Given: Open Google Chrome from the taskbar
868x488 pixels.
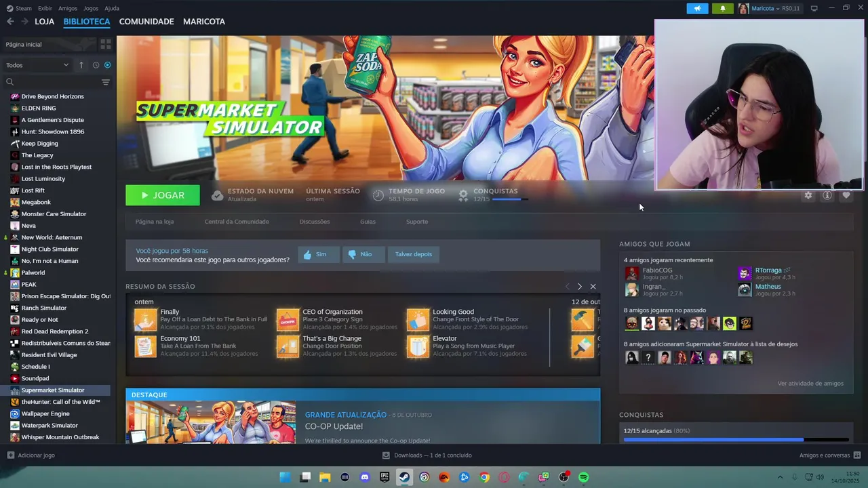Looking at the screenshot, I should (484, 477).
